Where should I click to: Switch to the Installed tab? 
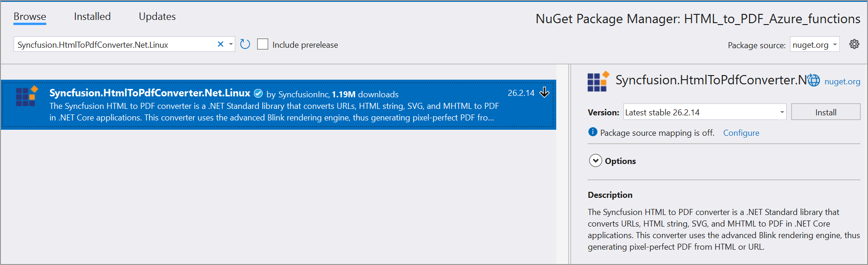(x=92, y=17)
